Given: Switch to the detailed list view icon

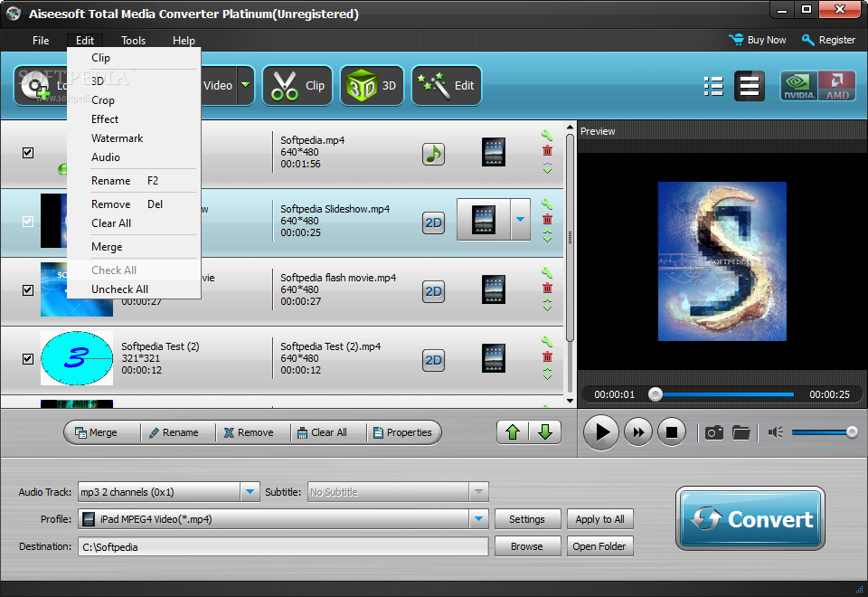Looking at the screenshot, I should pyautogui.click(x=750, y=87).
